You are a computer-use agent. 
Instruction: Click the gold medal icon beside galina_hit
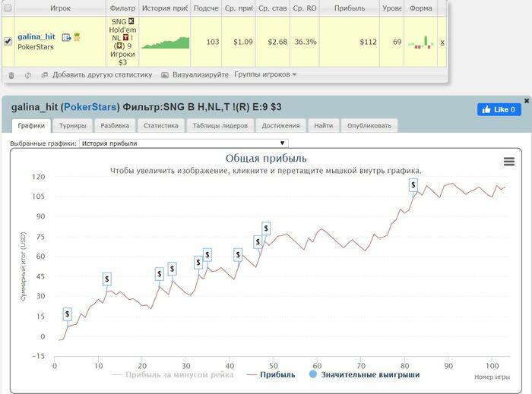[77, 37]
